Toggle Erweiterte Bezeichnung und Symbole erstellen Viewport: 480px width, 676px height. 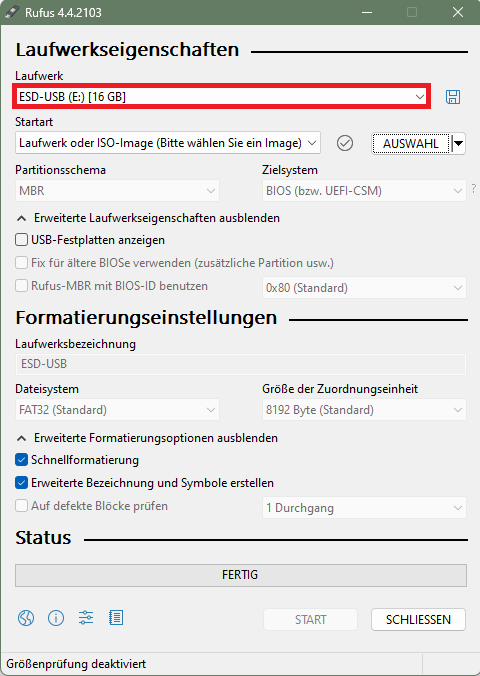[x=22, y=482]
